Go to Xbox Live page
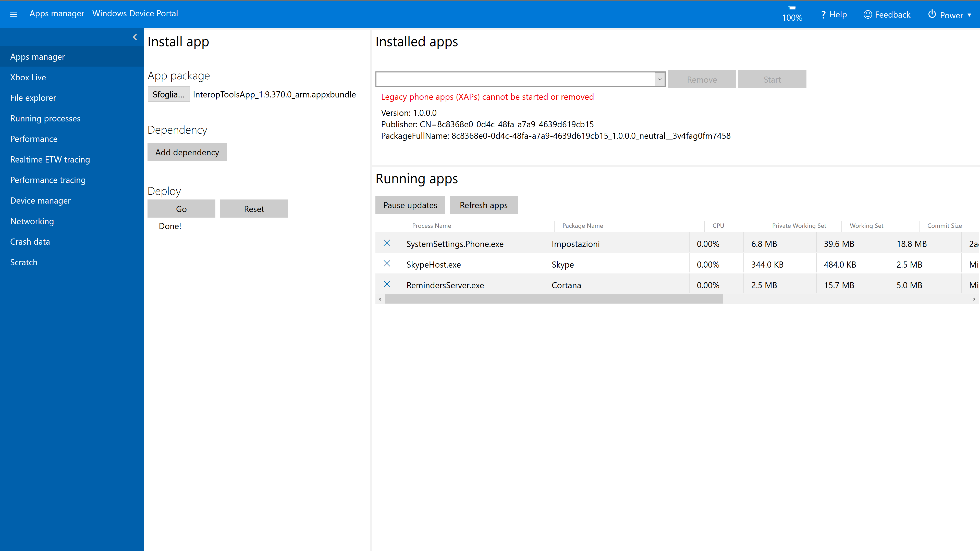Viewport: 980px width, 551px height. coord(72,77)
